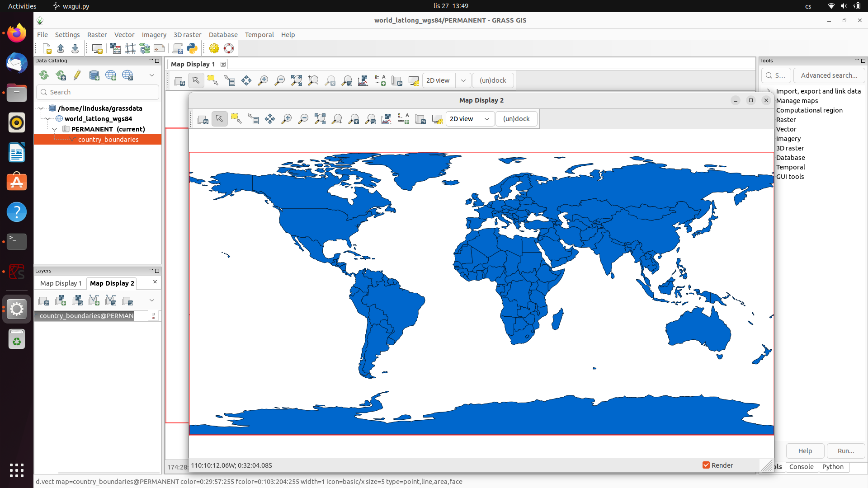Image resolution: width=868 pixels, height=488 pixels.
Task: Zoom to computational region extent
Action: click(x=336, y=119)
